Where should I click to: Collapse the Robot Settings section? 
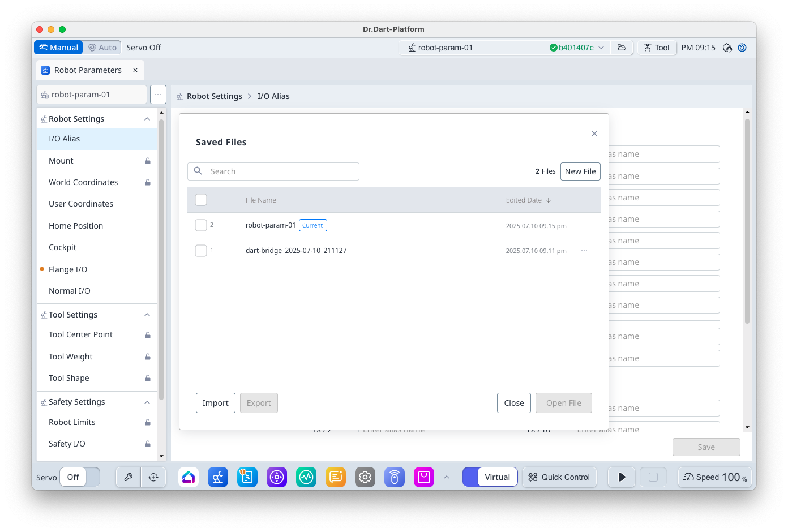tap(147, 119)
